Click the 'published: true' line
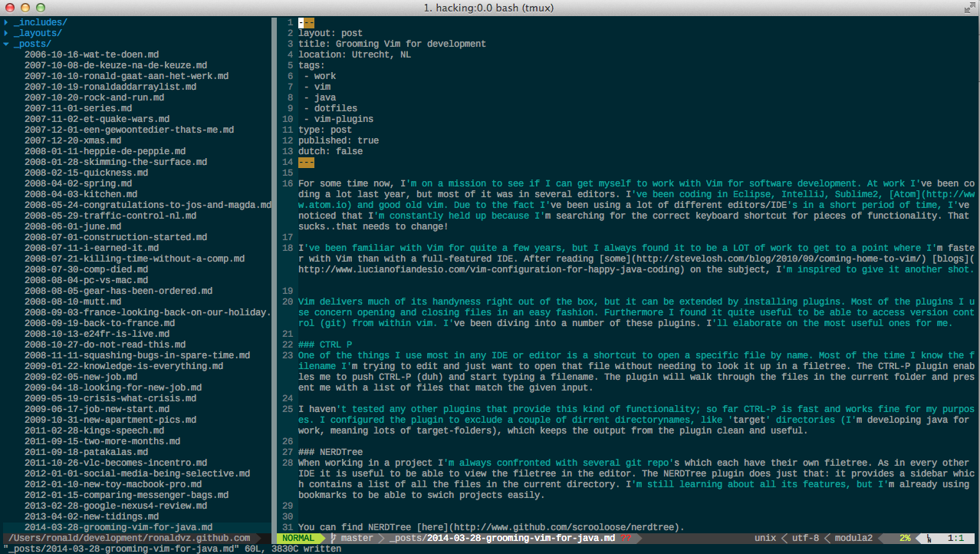This screenshot has height=554, width=980. click(339, 140)
